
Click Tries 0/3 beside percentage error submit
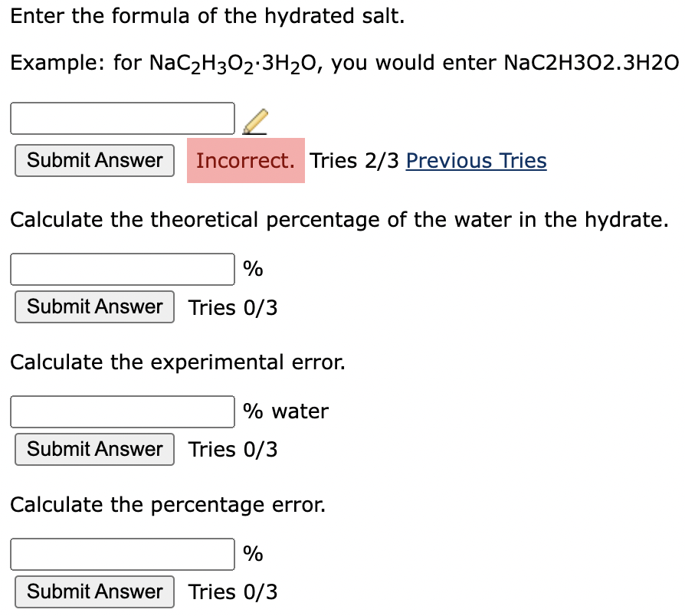[233, 592]
